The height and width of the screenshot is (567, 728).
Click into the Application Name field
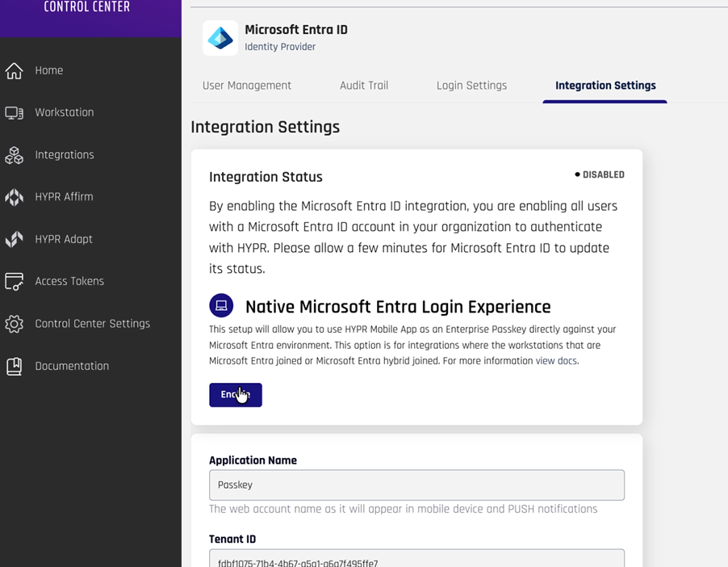pos(416,485)
